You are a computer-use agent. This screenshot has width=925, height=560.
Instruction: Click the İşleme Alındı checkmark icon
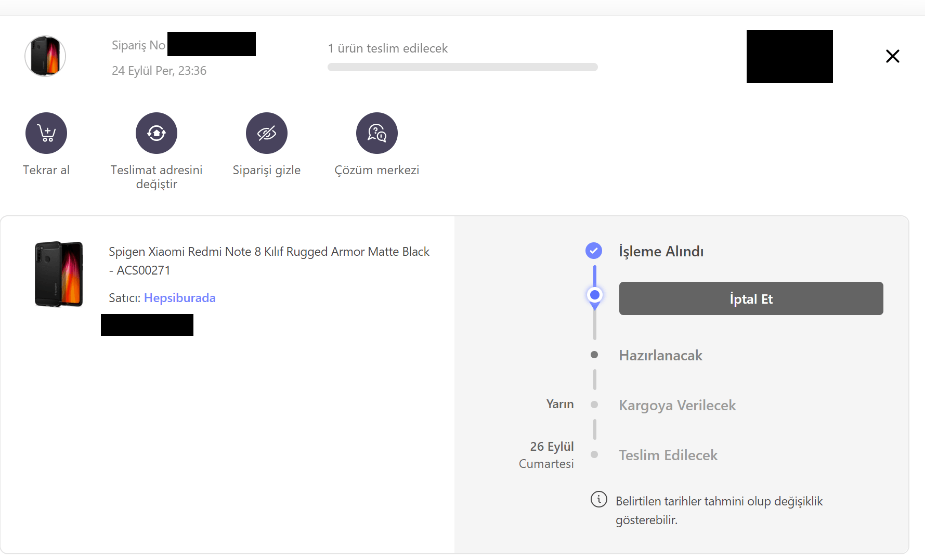[594, 251]
